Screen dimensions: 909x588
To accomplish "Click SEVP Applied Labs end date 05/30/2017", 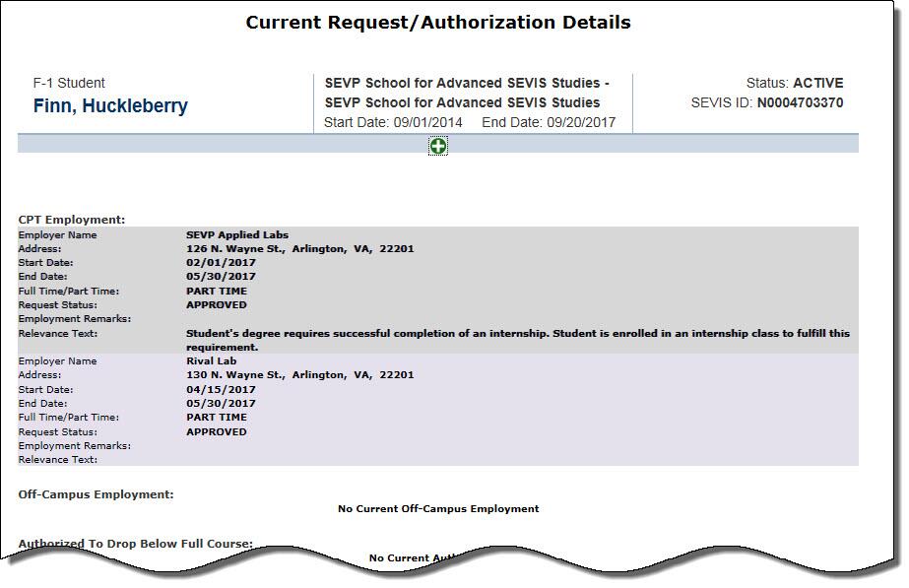I will (221, 277).
